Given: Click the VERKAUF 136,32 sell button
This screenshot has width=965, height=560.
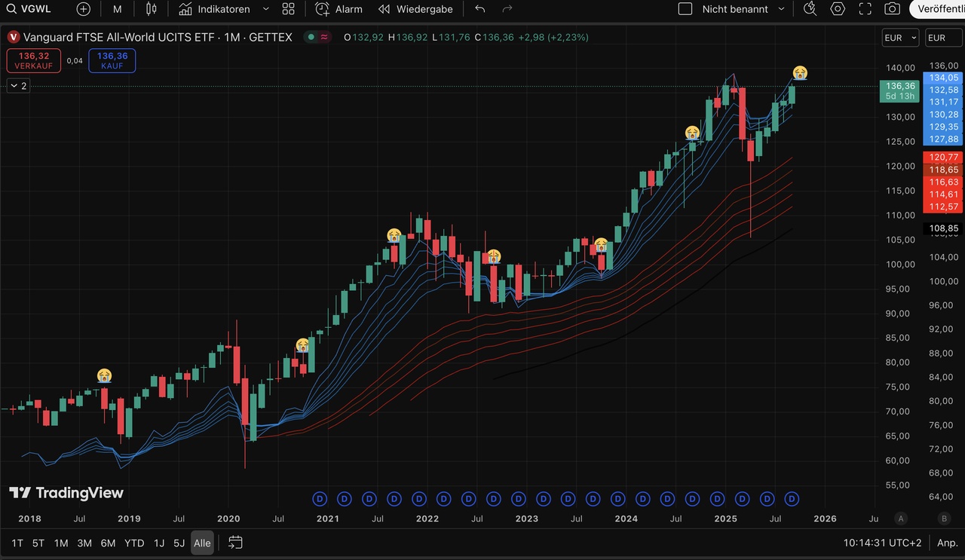Looking at the screenshot, I should (x=33, y=60).
